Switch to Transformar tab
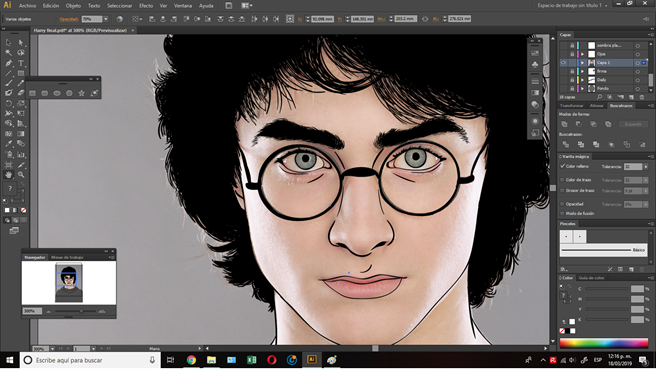Image resolution: width=656 pixels, height=369 pixels. click(571, 105)
